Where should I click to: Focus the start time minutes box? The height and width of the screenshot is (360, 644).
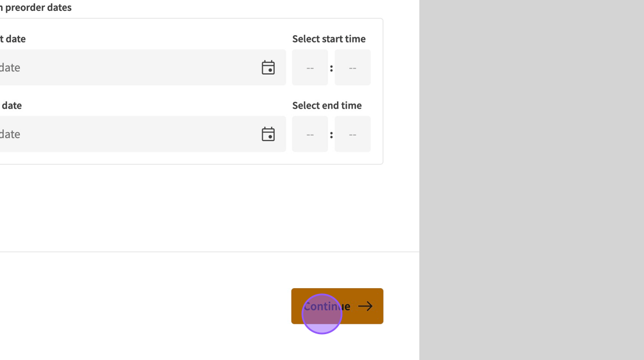(352, 68)
